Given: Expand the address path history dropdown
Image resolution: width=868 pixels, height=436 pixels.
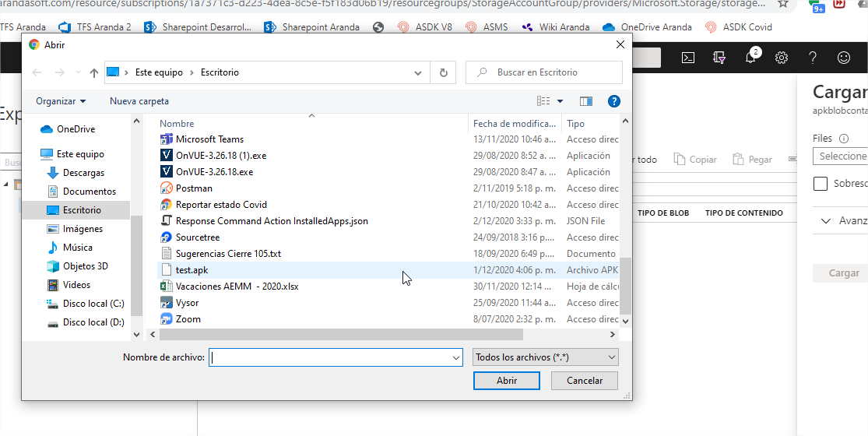Looking at the screenshot, I should click(x=418, y=72).
